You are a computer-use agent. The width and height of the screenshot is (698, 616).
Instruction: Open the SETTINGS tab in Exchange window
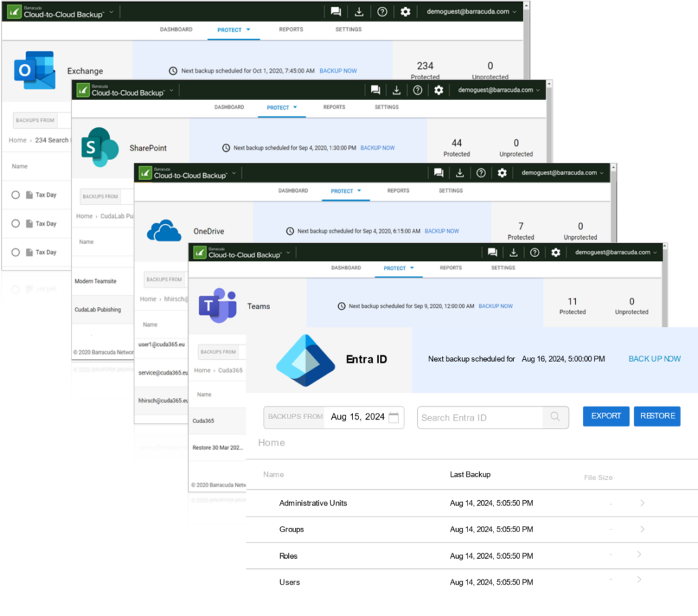[x=348, y=29]
